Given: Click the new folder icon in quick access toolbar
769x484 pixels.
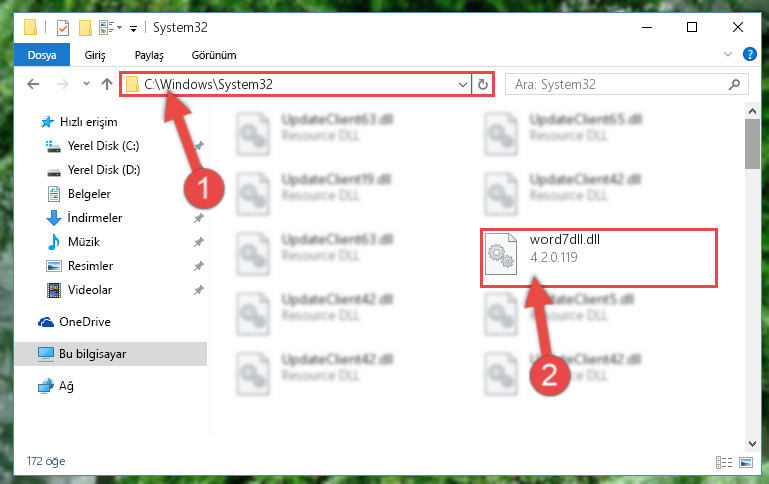Looking at the screenshot, I should pyautogui.click(x=85, y=28).
